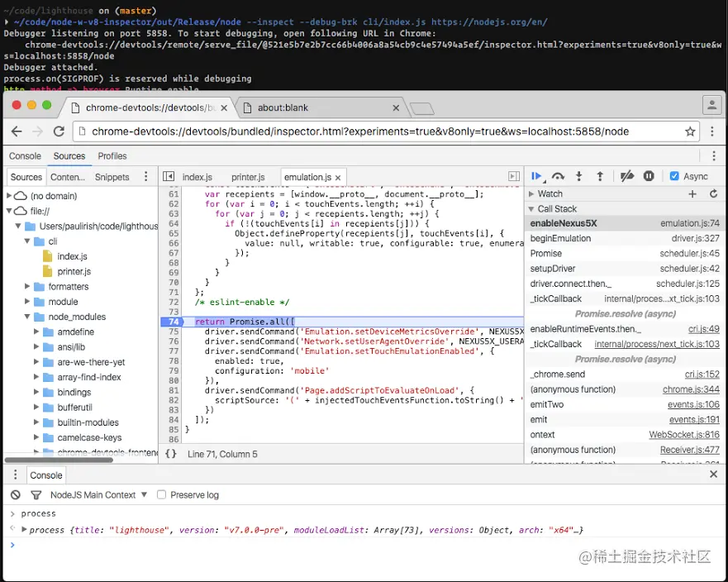728x582 pixels.
Task: Open Chrome profile button
Action: pos(711,106)
